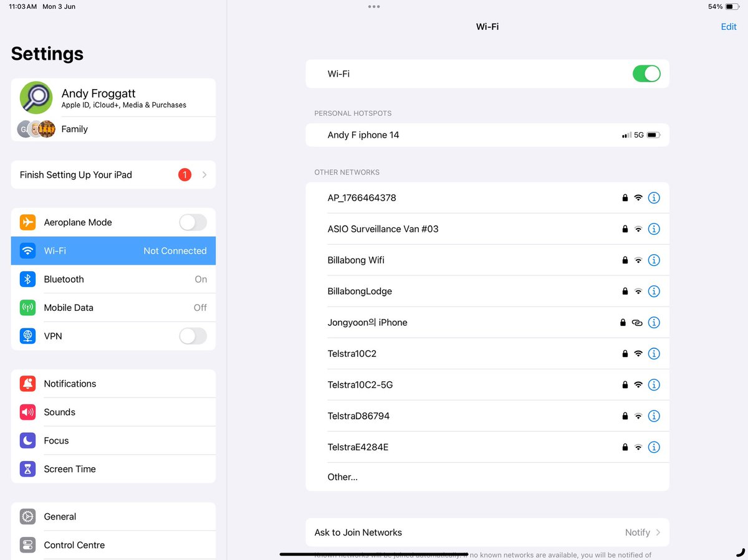Tap the time 11:03 AM in status bar
The height and width of the screenshot is (560, 748).
[22, 7]
